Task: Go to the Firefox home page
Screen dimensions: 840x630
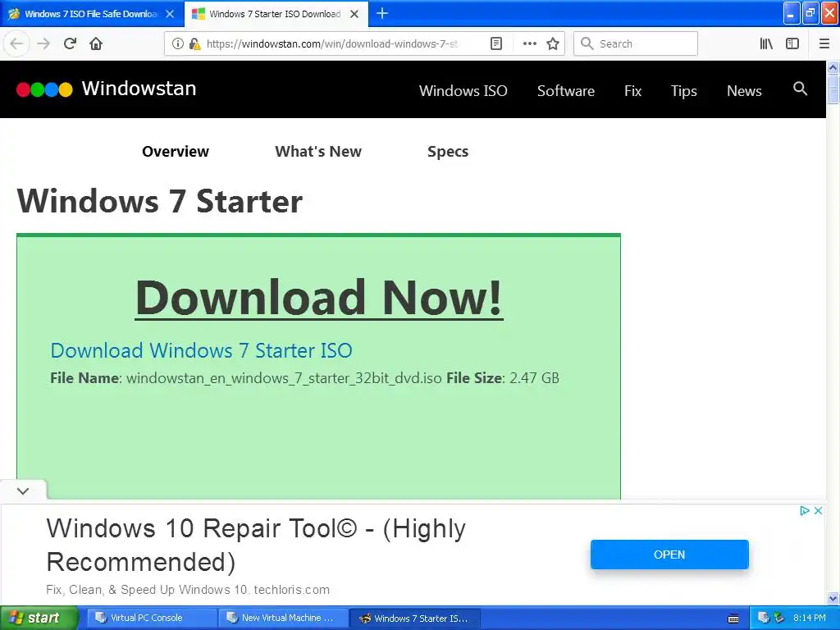Action: click(x=96, y=43)
